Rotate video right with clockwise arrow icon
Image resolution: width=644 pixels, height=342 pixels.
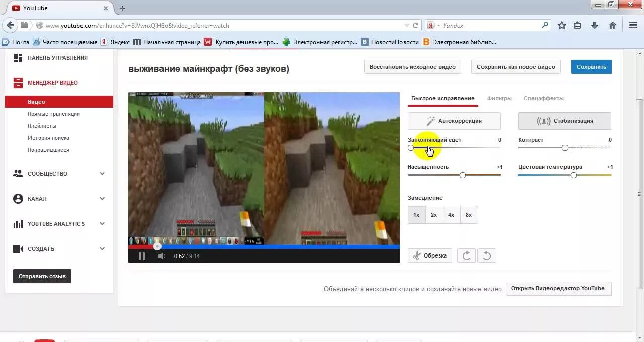pos(466,255)
